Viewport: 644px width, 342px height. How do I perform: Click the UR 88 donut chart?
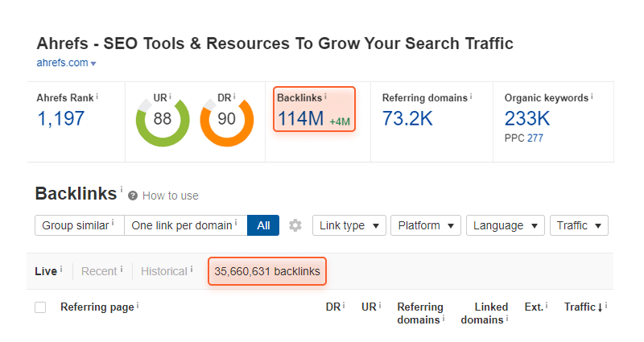[x=163, y=119]
